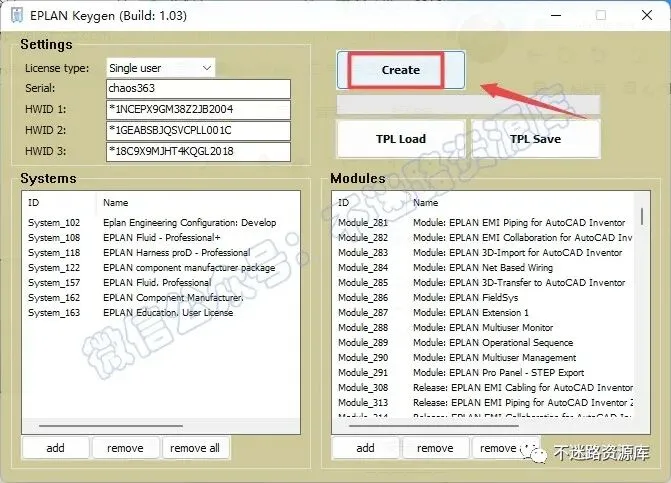Image resolution: width=671 pixels, height=483 pixels.
Task: Click into the HWID 1 field
Action: (198, 110)
